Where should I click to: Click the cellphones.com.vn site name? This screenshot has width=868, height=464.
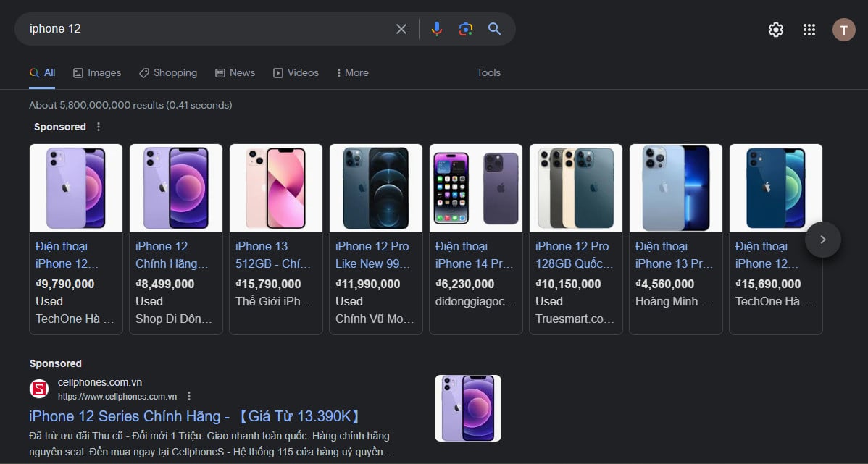pos(100,383)
